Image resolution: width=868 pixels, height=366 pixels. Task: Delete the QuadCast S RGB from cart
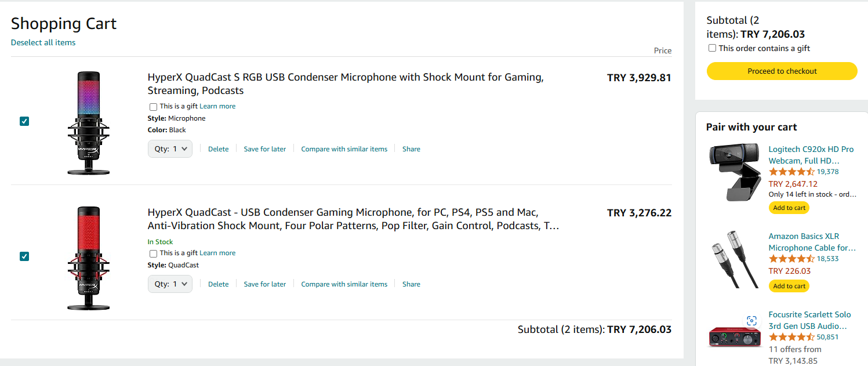point(218,149)
